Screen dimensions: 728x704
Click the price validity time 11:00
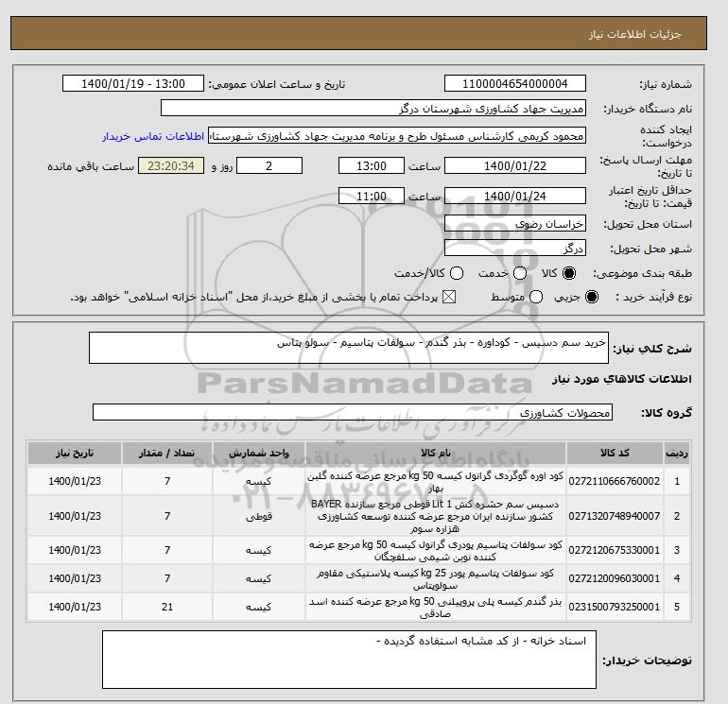tap(372, 196)
